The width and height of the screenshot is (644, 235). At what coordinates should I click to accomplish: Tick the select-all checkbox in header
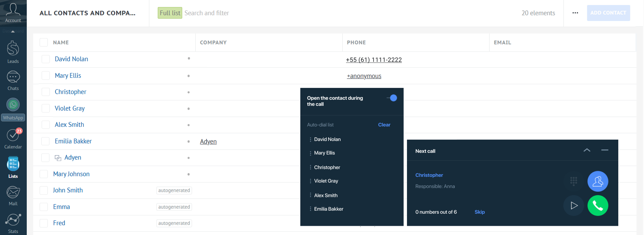point(44,43)
